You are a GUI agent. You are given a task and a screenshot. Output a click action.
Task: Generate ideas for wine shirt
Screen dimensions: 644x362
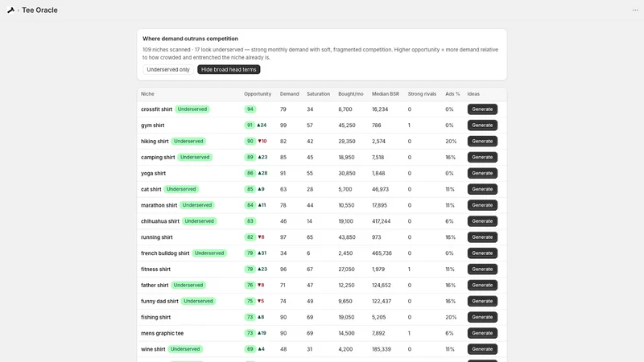(x=482, y=349)
